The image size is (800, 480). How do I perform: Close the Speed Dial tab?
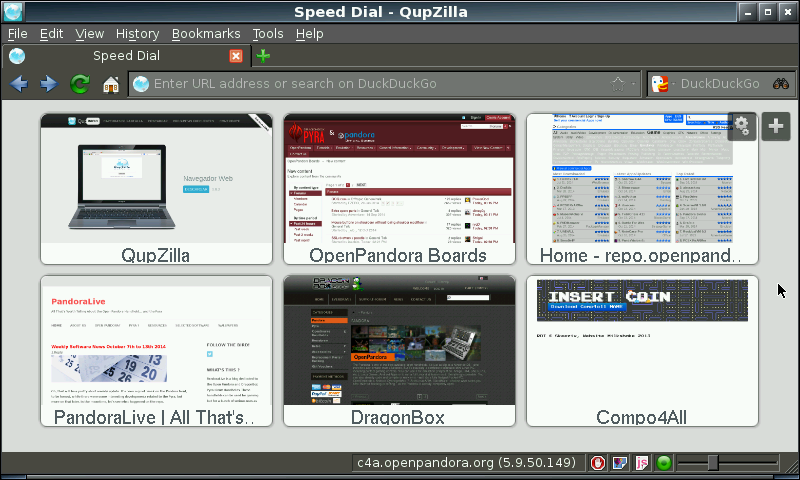tap(236, 56)
